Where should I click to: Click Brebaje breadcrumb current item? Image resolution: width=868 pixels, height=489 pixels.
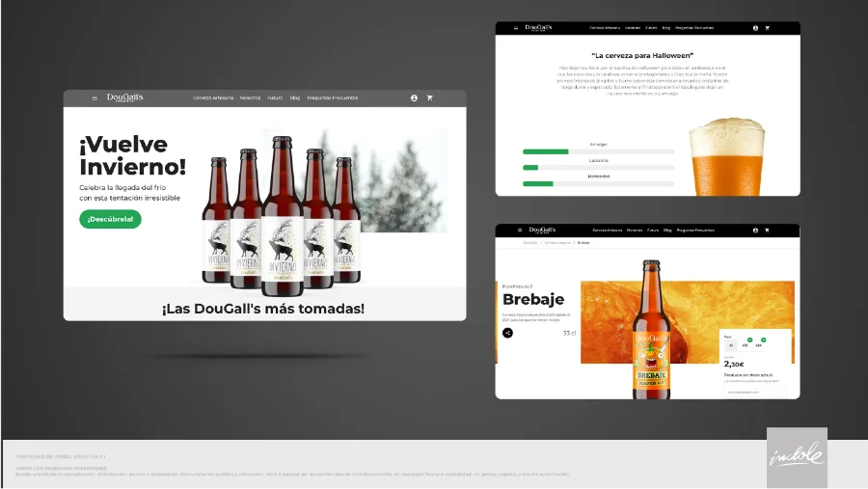(x=583, y=242)
